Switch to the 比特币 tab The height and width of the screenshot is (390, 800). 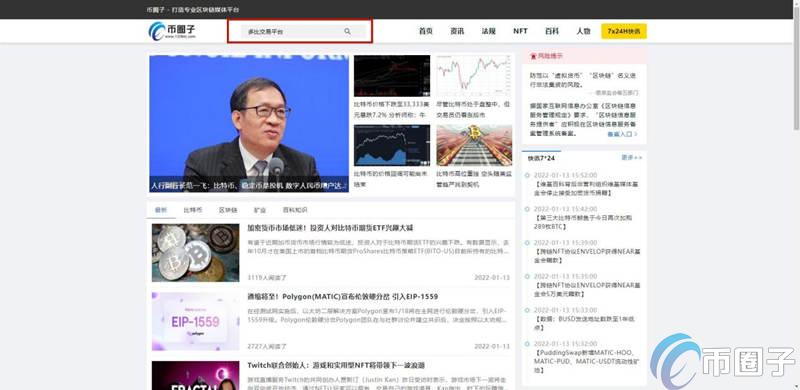[x=193, y=210]
